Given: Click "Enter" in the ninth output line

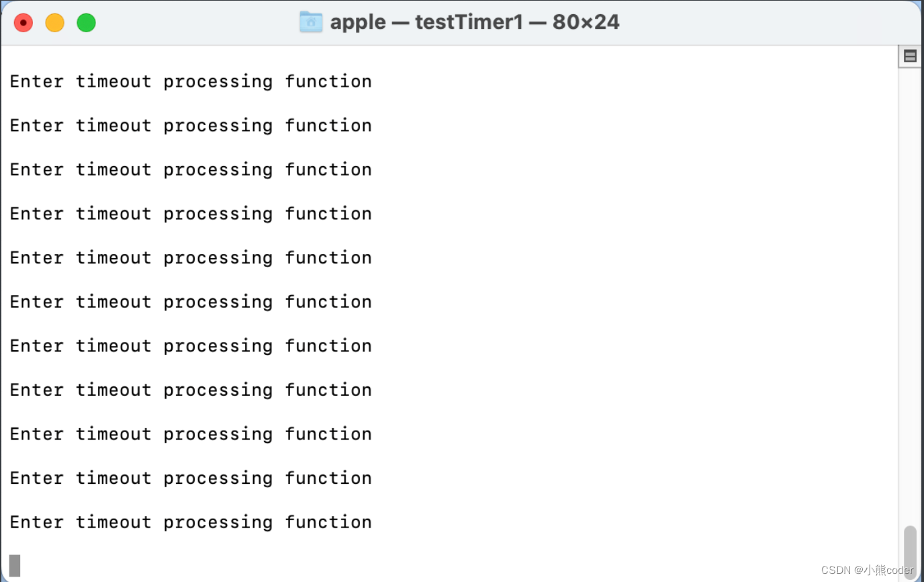Looking at the screenshot, I should pyautogui.click(x=36, y=434).
